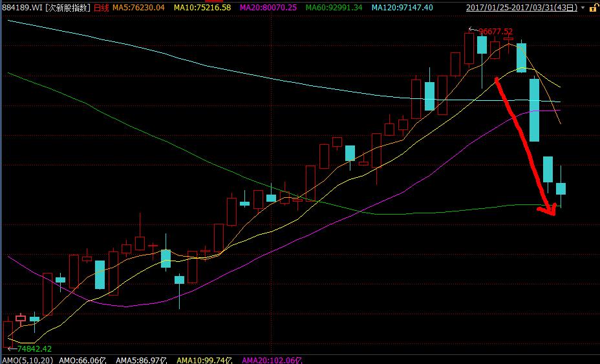The height and width of the screenshot is (364, 600).
Task: Click the AMO:66.06亿 value
Action: click(x=82, y=360)
